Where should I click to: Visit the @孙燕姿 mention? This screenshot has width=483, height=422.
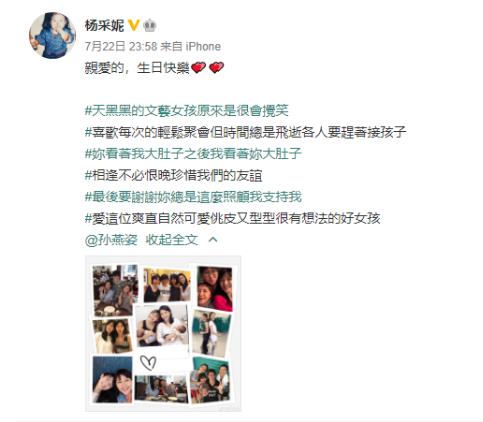(111, 240)
